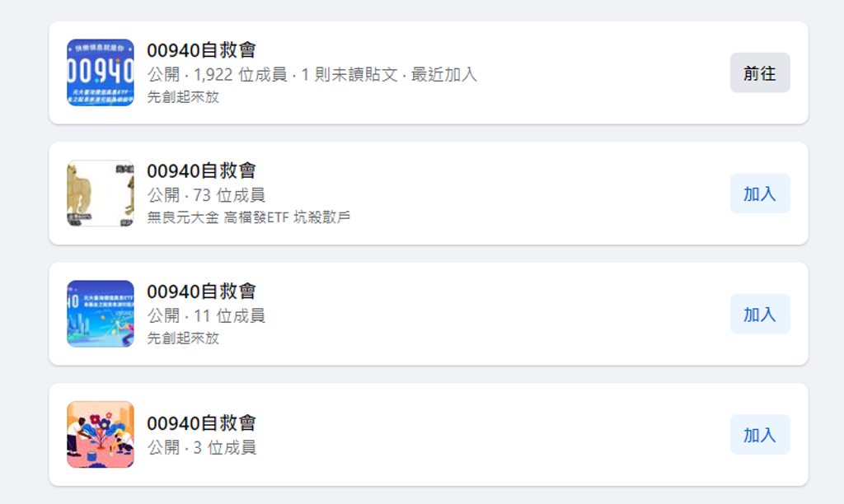Select the second 00940自救會 group name
The height and width of the screenshot is (504, 844).
tap(201, 170)
